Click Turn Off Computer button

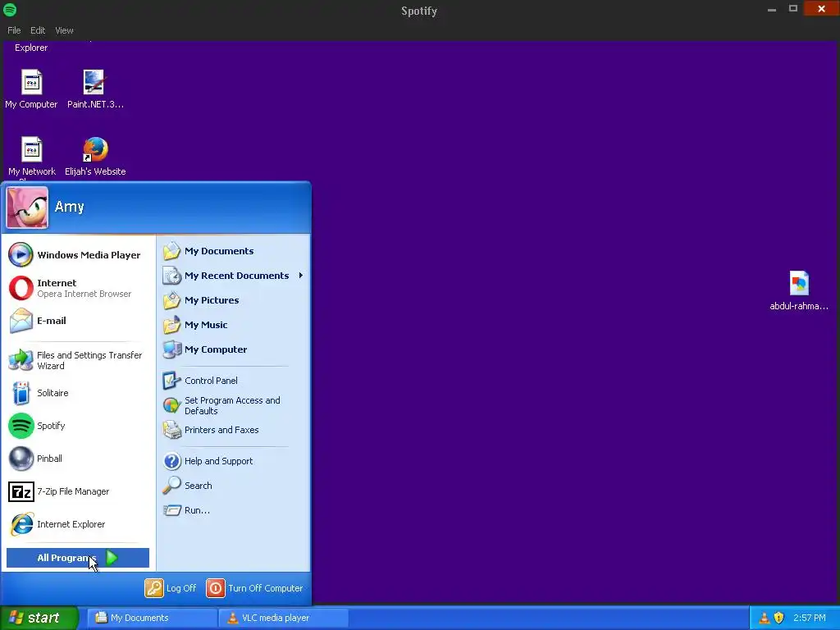254,588
